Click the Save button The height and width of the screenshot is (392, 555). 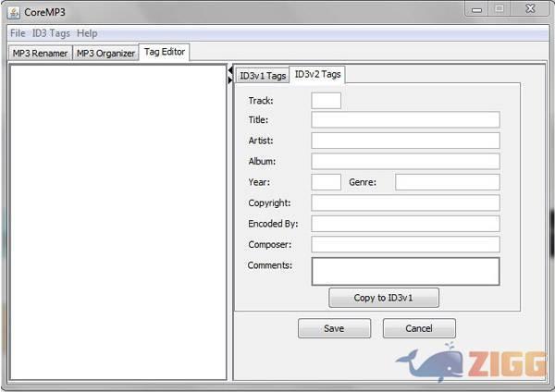point(334,328)
